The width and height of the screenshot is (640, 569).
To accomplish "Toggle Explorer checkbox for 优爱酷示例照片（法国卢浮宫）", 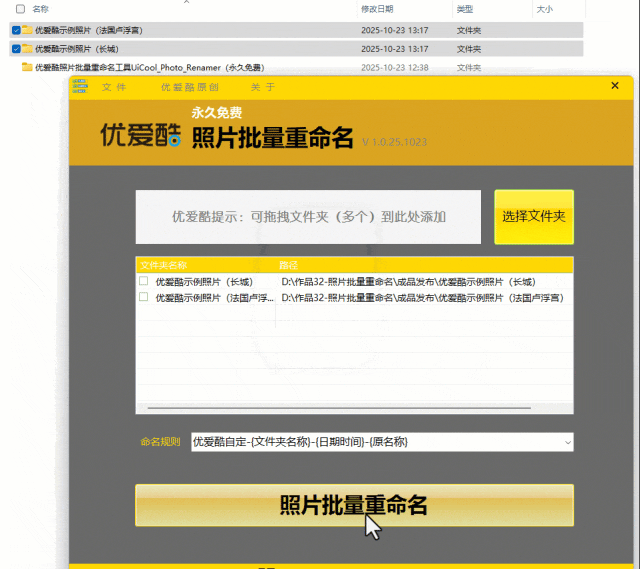I will click(16, 30).
